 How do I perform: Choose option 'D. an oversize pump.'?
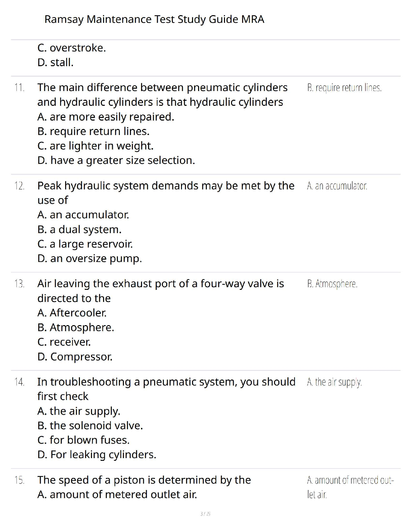point(90,258)
